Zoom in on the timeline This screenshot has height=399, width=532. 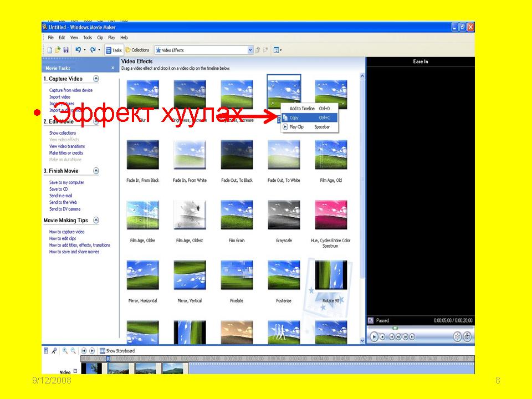pos(65,351)
